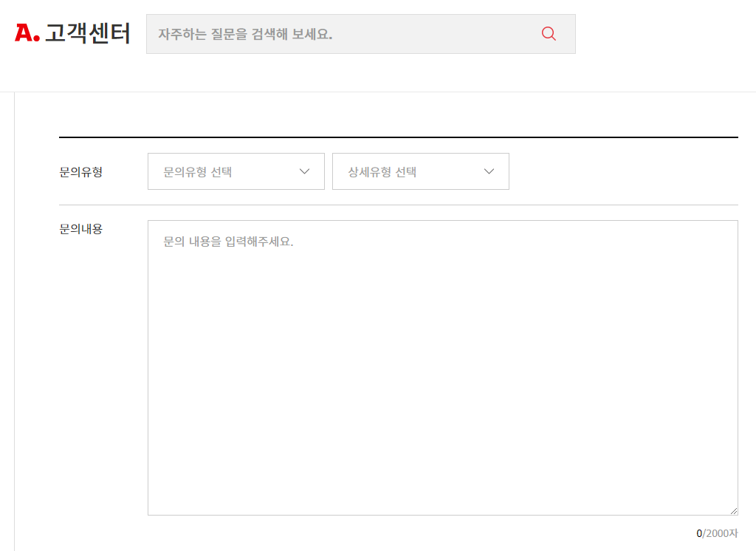Click the magnifier inside the FAQ search bar
Image resolution: width=756 pixels, height=551 pixels.
pyautogui.click(x=549, y=33)
